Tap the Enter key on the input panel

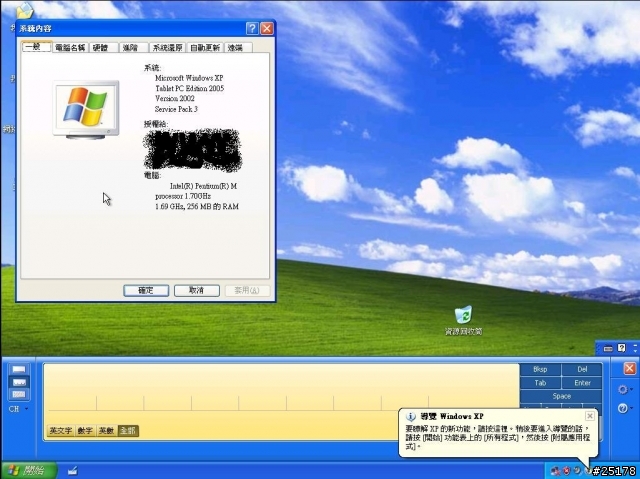pos(582,383)
